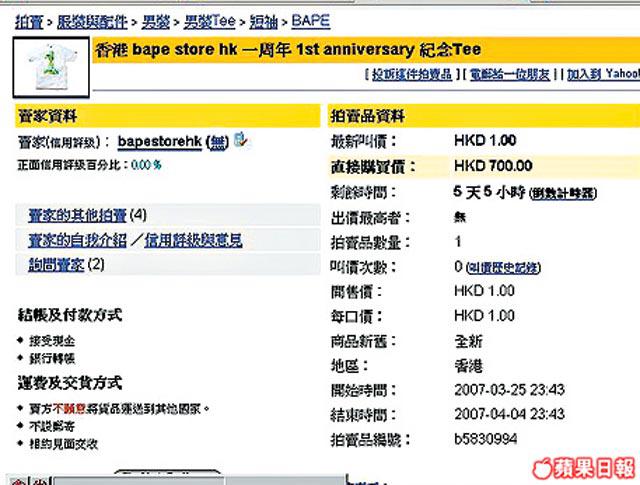Add auction to Yahoo link
Image resolution: width=640 pixels, height=485 pixels.
(603, 74)
